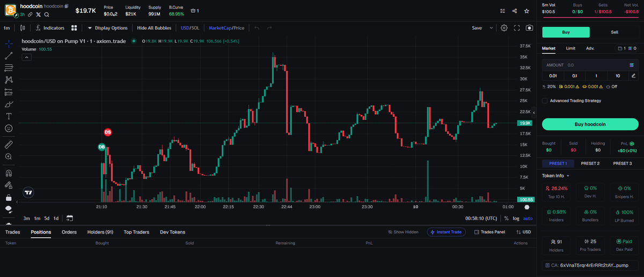Image resolution: width=644 pixels, height=277 pixels.
Task: Select the crosshair cursor tool
Action: click(9, 44)
